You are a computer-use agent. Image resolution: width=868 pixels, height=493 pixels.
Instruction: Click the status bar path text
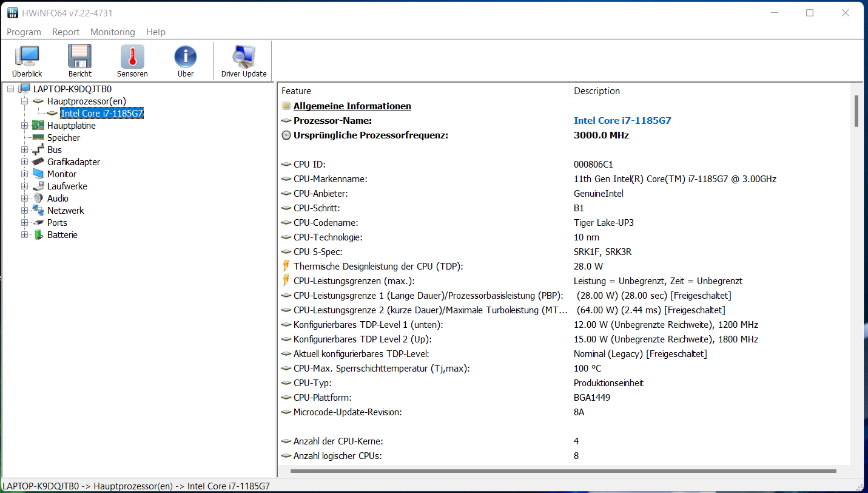(x=136, y=486)
